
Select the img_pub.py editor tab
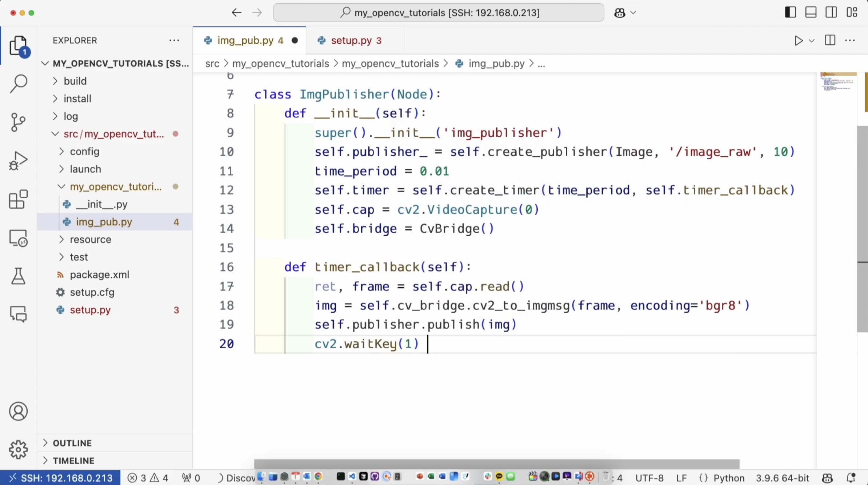coord(245,40)
